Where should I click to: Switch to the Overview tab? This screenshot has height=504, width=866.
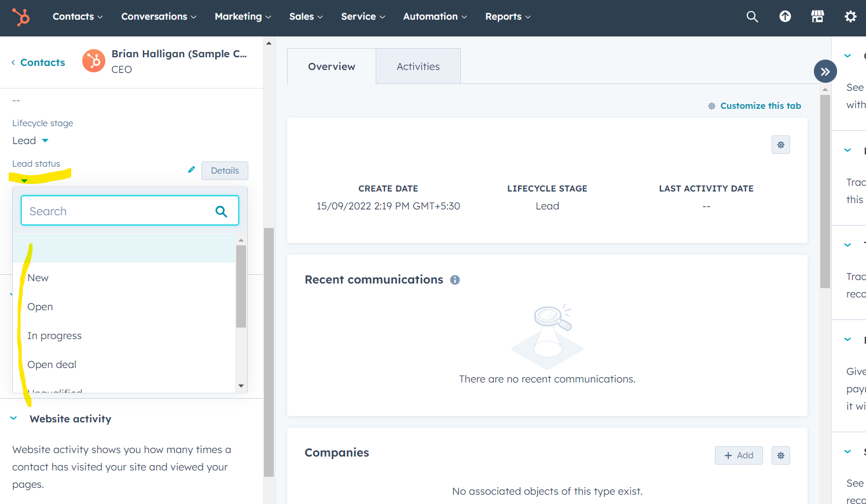332,67
